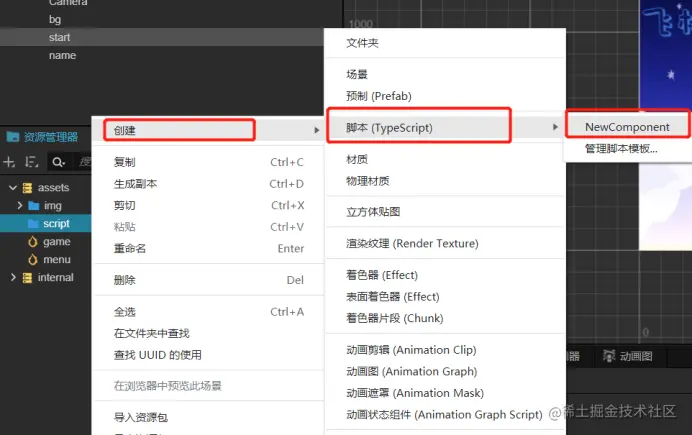Create a 表面着色器 (Effect) asset

446,297
